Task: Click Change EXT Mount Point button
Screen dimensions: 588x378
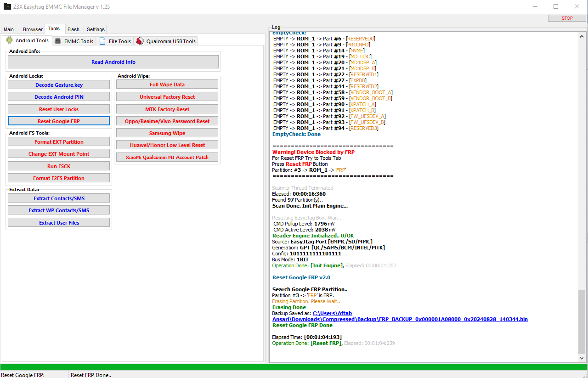Action: [59, 154]
